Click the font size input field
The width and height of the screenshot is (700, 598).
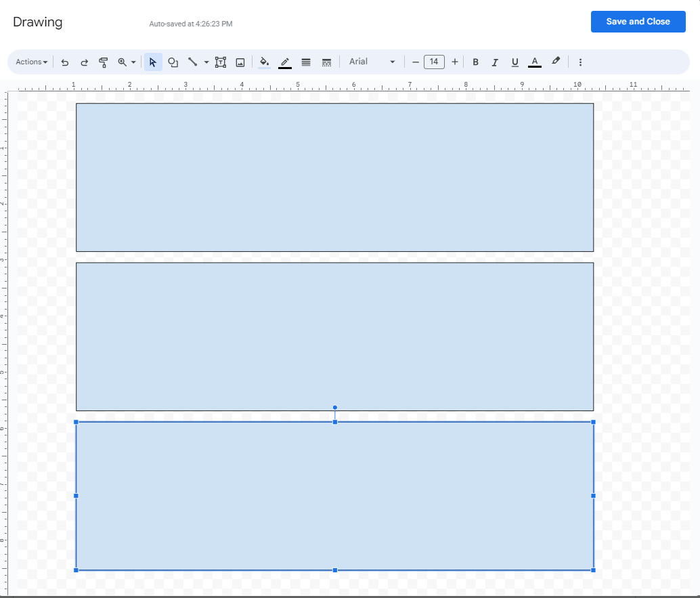[434, 62]
